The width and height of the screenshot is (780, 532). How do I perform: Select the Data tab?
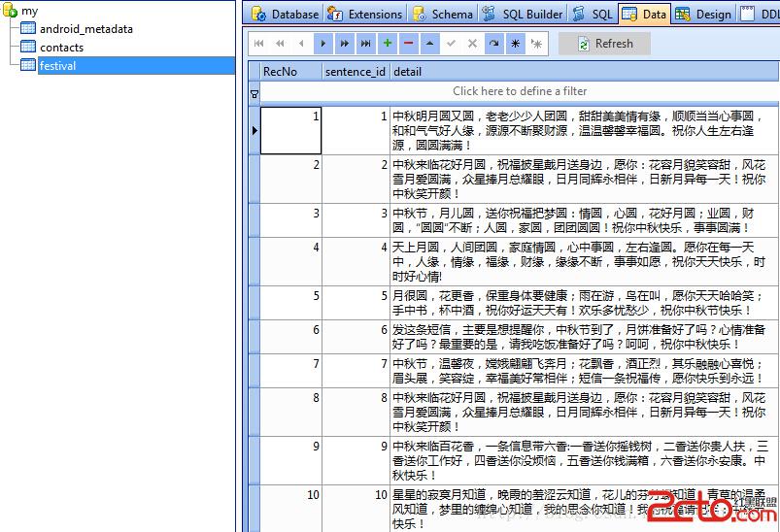point(644,14)
